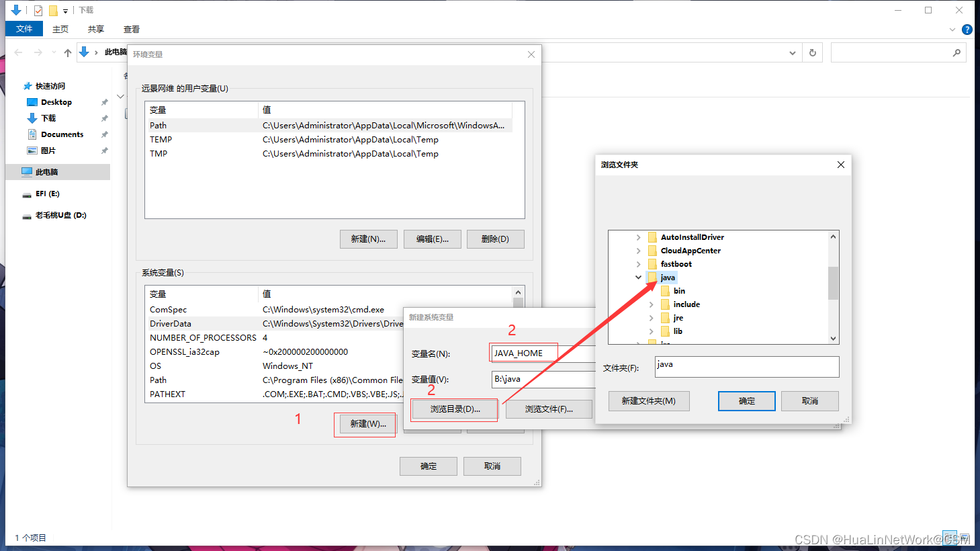The width and height of the screenshot is (980, 551).
Task: Select EFI (E:) drive icon
Action: [27, 194]
